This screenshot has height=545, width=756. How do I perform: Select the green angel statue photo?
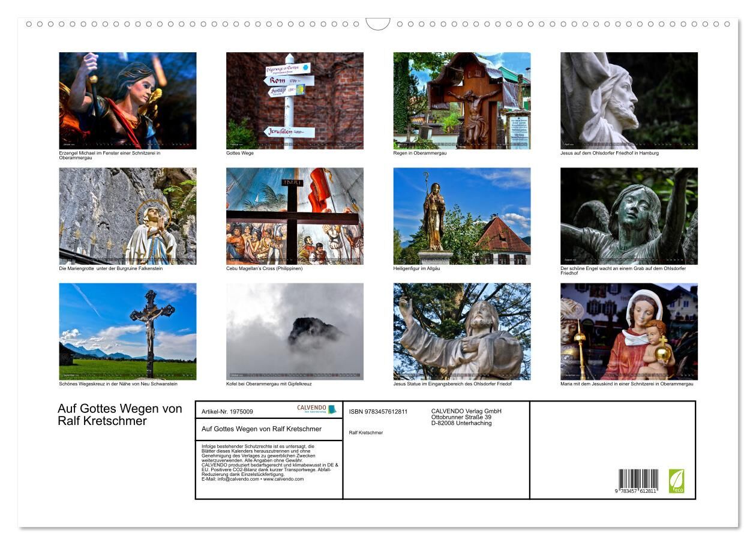click(629, 216)
